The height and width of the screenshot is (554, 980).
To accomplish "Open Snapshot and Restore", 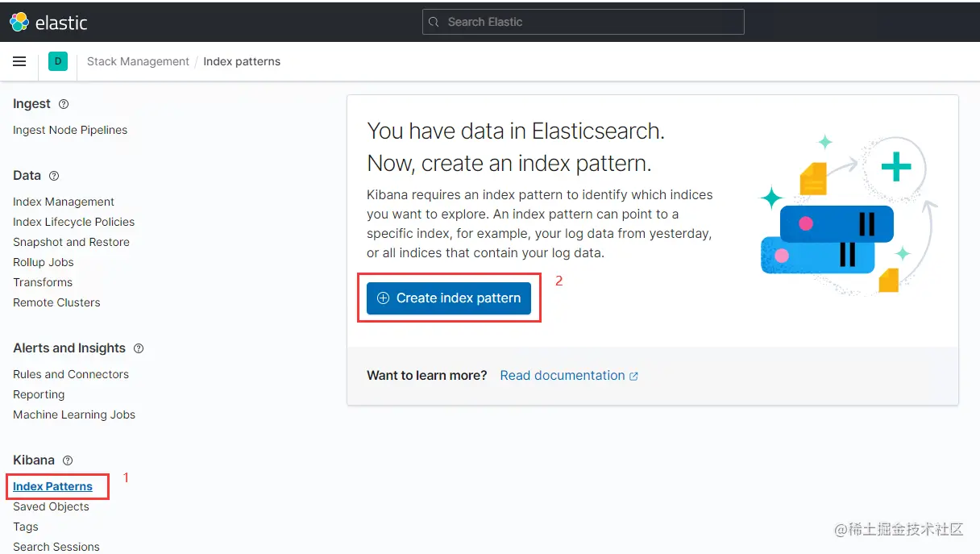I will 71,242.
